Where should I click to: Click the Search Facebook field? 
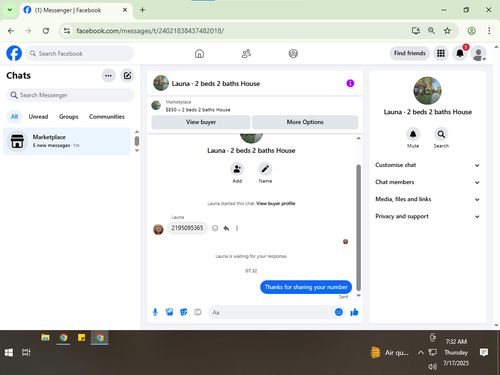(80, 53)
